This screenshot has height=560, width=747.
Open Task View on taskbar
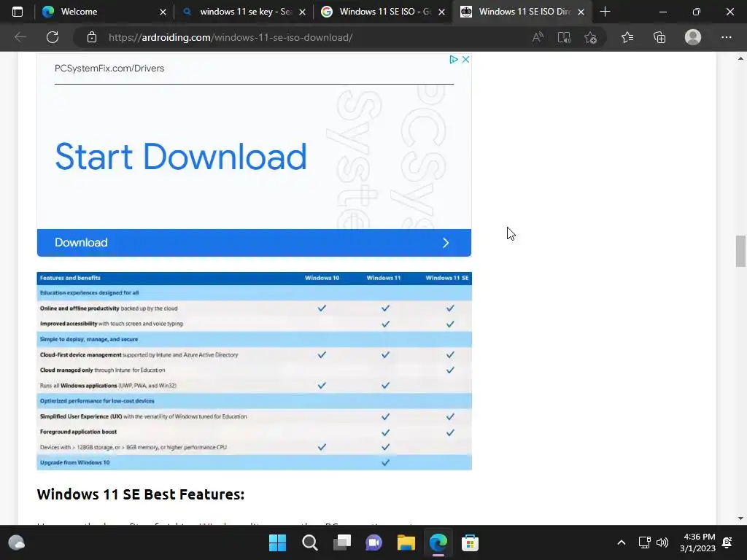click(341, 542)
